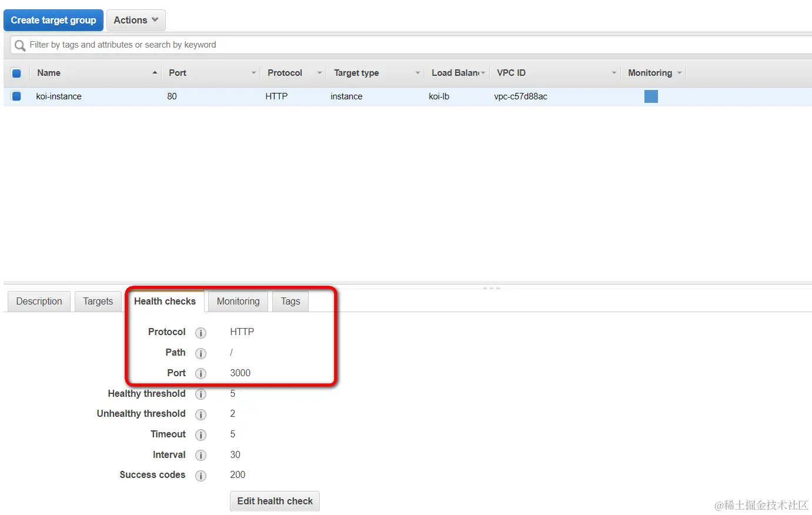Image resolution: width=812 pixels, height=515 pixels.
Task: Open the Port column sort arrow
Action: (254, 73)
